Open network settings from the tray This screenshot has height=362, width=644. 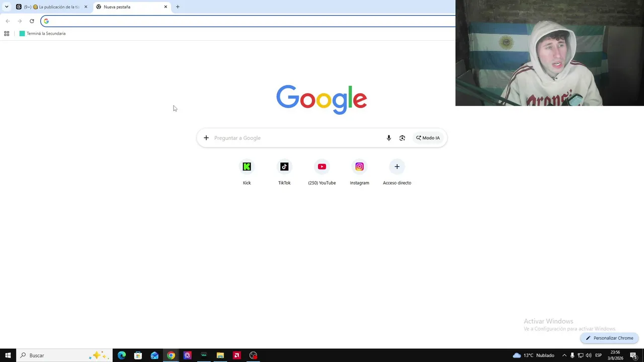580,355
